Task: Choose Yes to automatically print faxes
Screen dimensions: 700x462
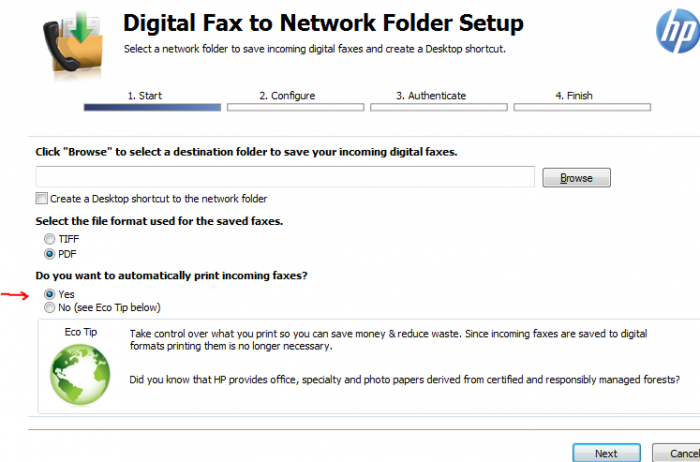Action: (x=50, y=295)
